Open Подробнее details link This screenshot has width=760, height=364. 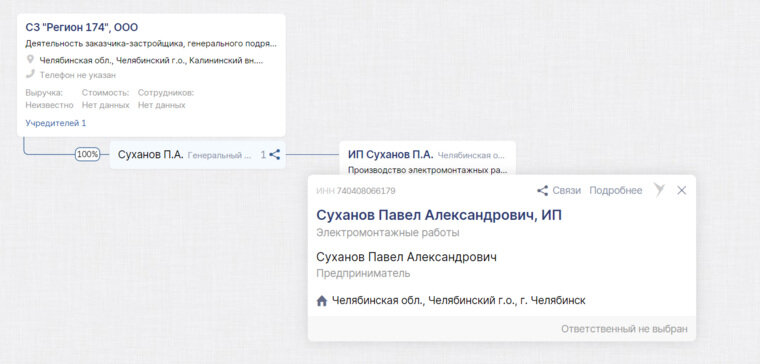point(616,190)
